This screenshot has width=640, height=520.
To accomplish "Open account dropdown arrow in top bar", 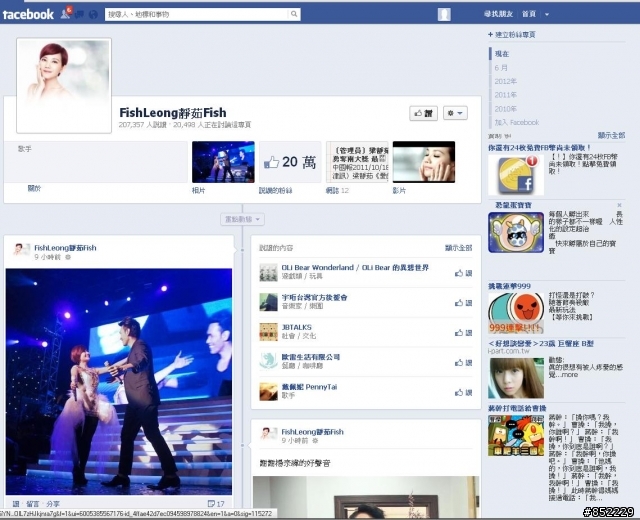I will point(547,15).
